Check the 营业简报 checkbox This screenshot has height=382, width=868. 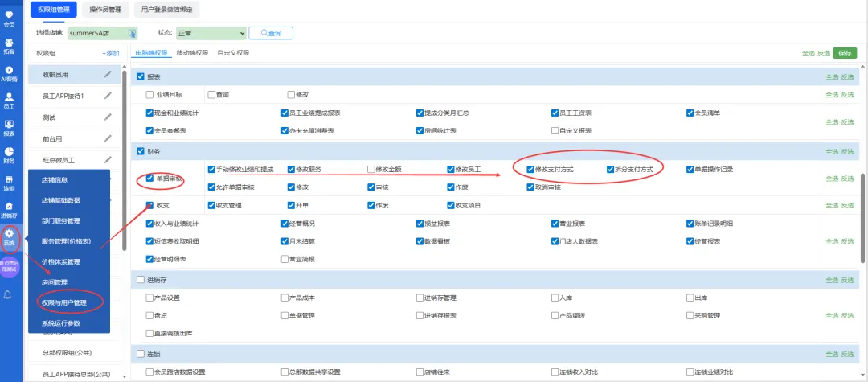[x=285, y=258]
